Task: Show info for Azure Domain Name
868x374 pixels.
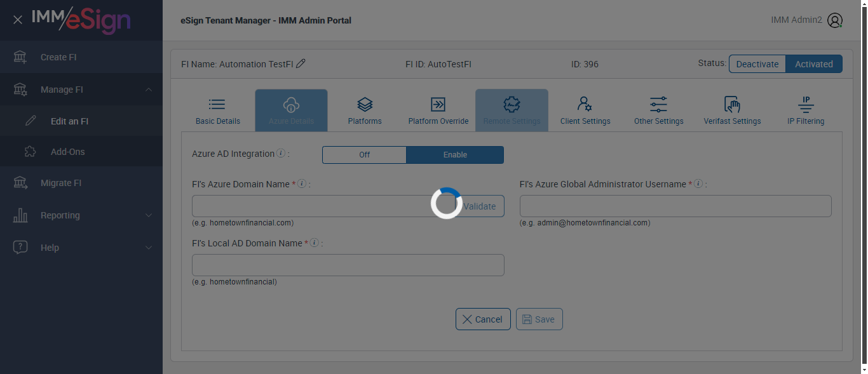Action: (302, 184)
